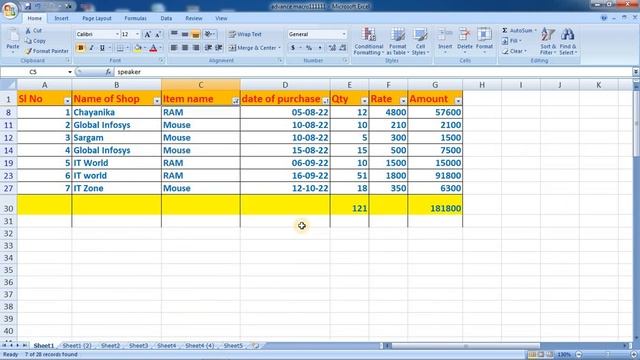The width and height of the screenshot is (640, 360).
Task: Switch to the Data tab
Action: [166, 18]
